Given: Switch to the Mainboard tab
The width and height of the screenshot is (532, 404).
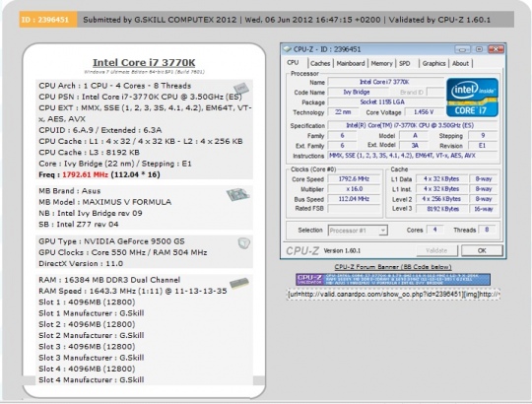Looking at the screenshot, I should pos(351,63).
